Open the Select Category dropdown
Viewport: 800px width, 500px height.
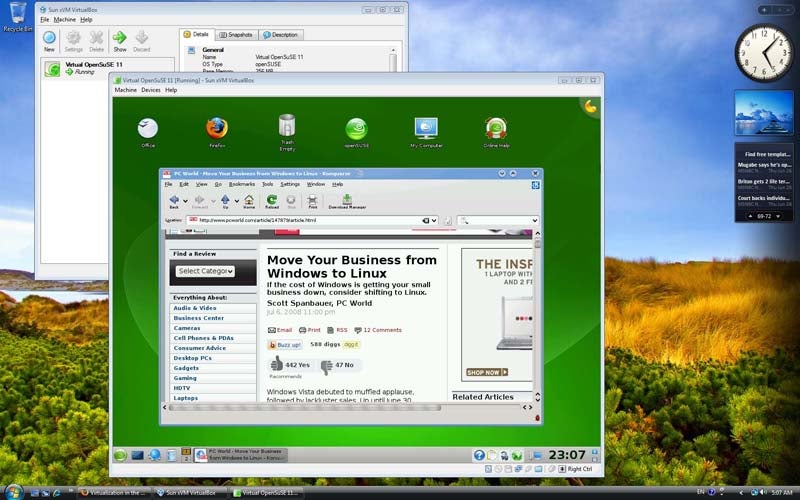[x=205, y=271]
